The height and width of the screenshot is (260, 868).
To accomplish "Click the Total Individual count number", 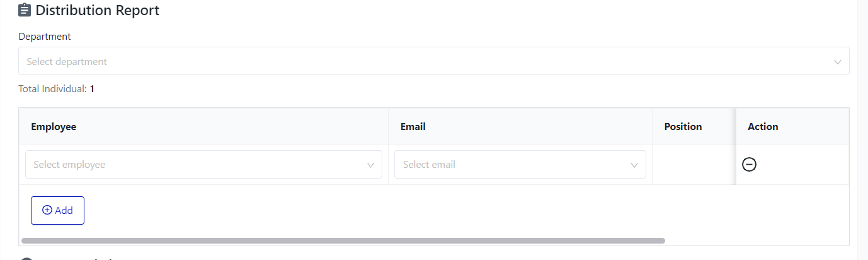I will [92, 89].
